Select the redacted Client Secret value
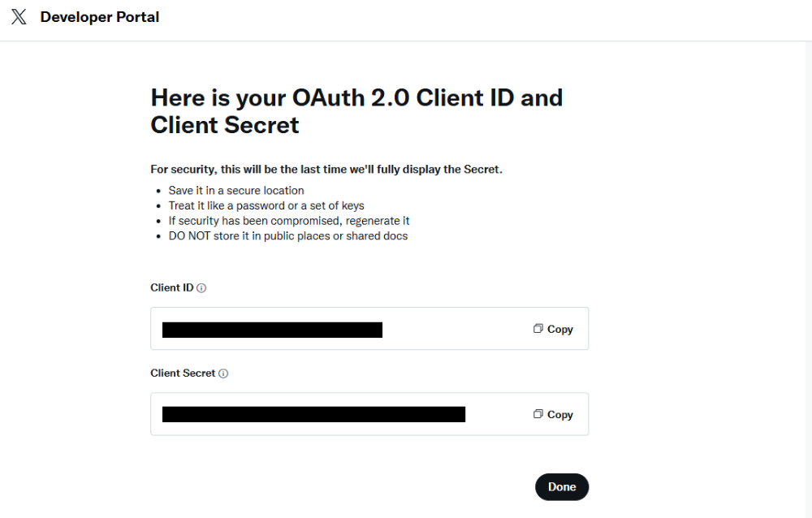Screen dimensions: 812x518 [313, 415]
